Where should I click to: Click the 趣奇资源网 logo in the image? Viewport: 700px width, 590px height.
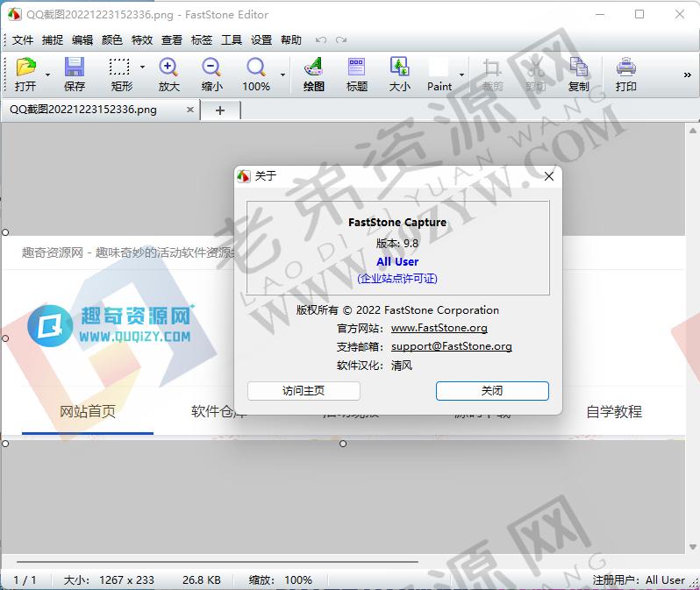[x=111, y=325]
